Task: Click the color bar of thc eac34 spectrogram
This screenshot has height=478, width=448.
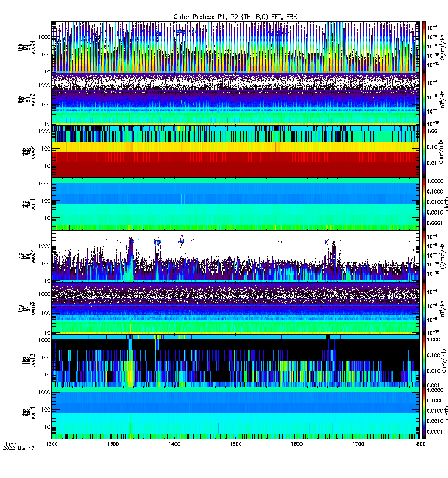Action: tap(424, 256)
